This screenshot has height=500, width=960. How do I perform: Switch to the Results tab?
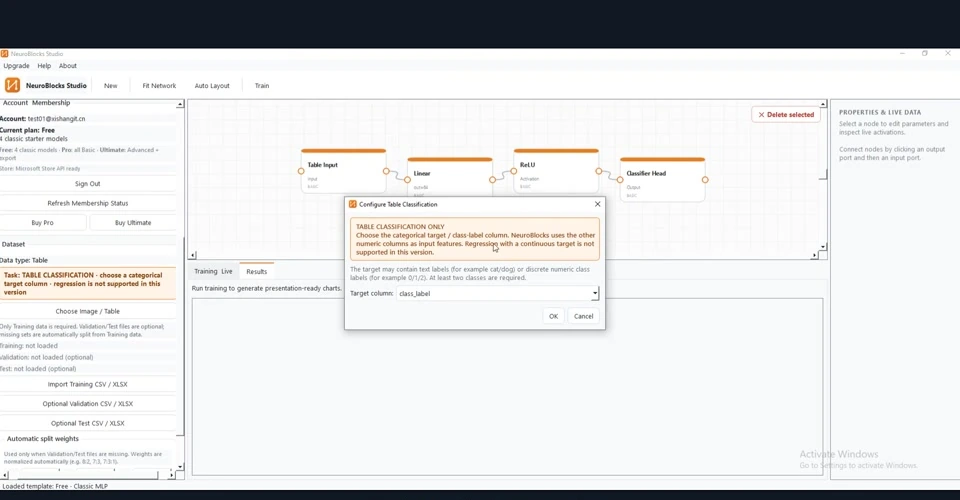[257, 272]
